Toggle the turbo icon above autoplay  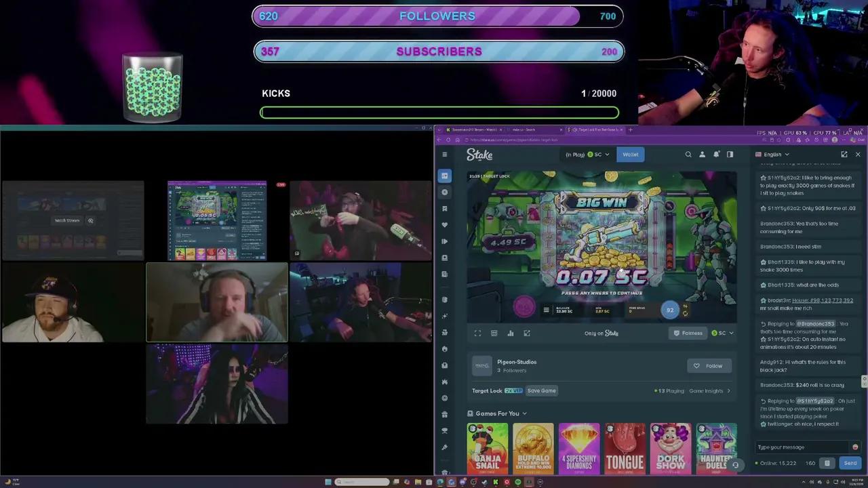685,306
